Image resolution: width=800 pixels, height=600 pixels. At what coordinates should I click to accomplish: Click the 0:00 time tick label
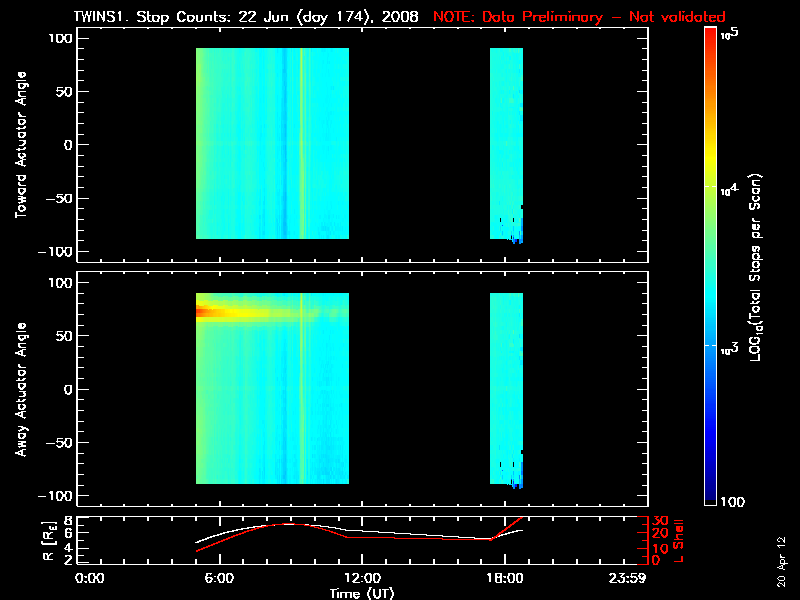[x=90, y=579]
